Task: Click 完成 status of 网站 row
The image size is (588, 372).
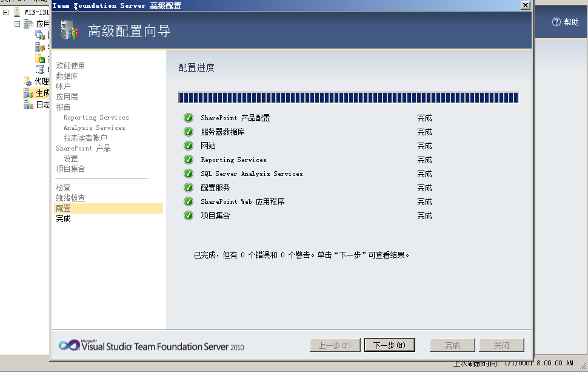Action: point(424,146)
